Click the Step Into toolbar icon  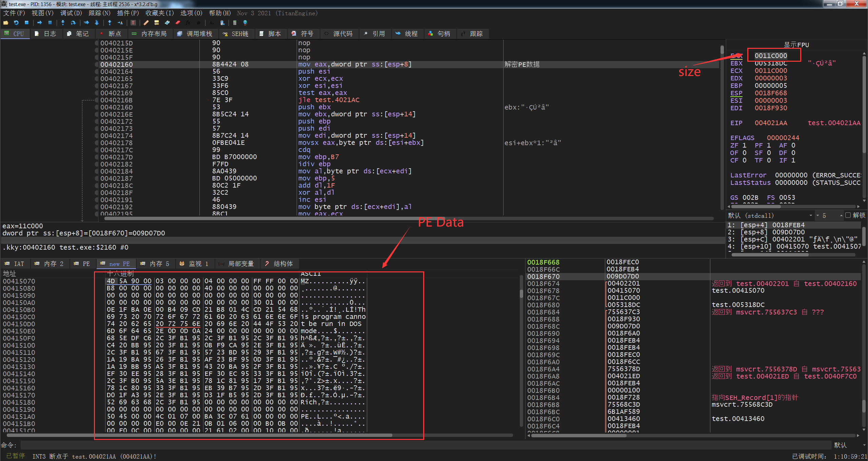63,23
